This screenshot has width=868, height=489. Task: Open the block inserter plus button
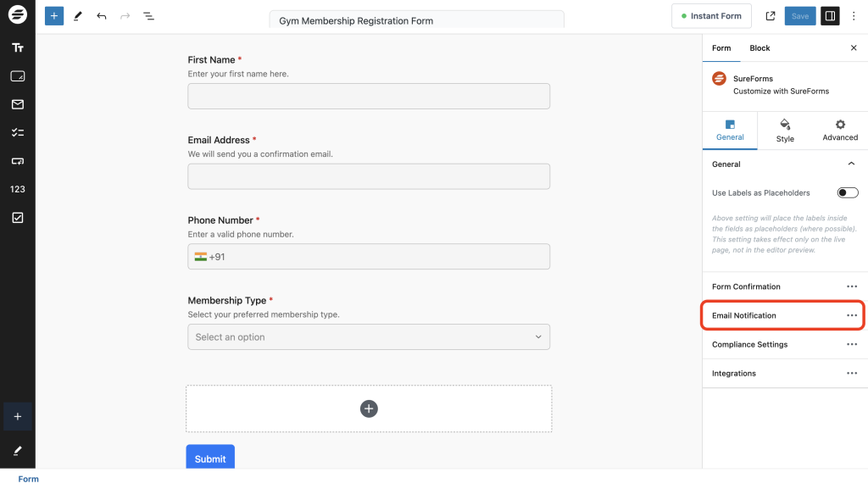point(54,16)
